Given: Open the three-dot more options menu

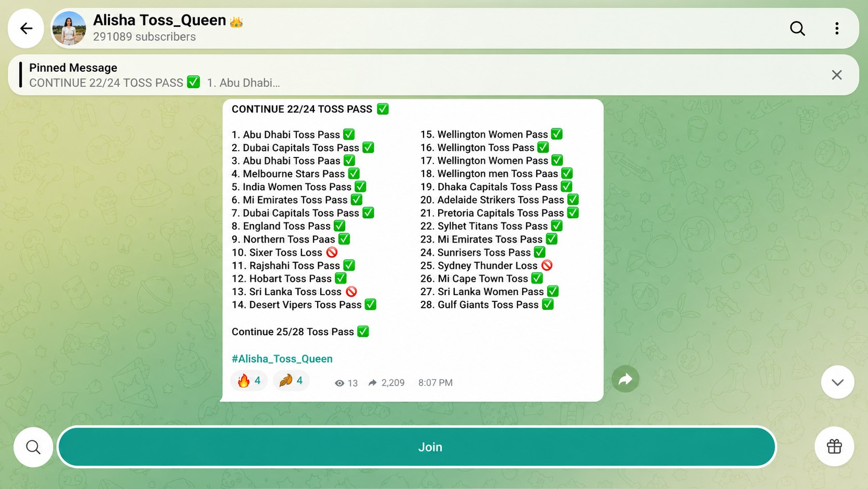Looking at the screenshot, I should click(837, 28).
